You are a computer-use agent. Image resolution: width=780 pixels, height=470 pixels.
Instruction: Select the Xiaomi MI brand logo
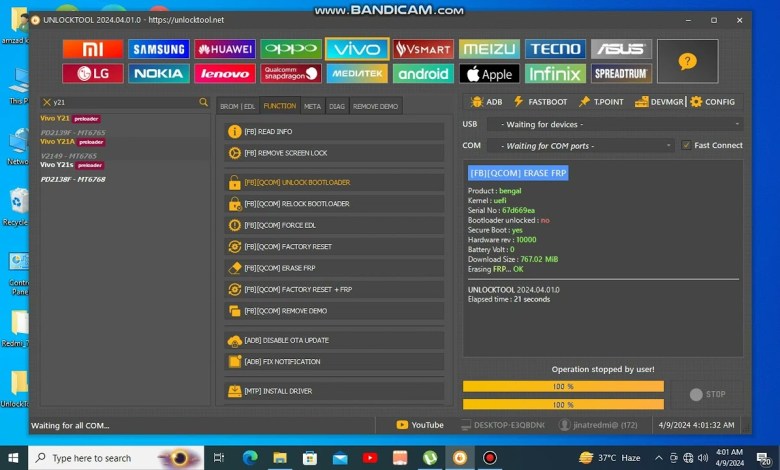click(x=93, y=49)
